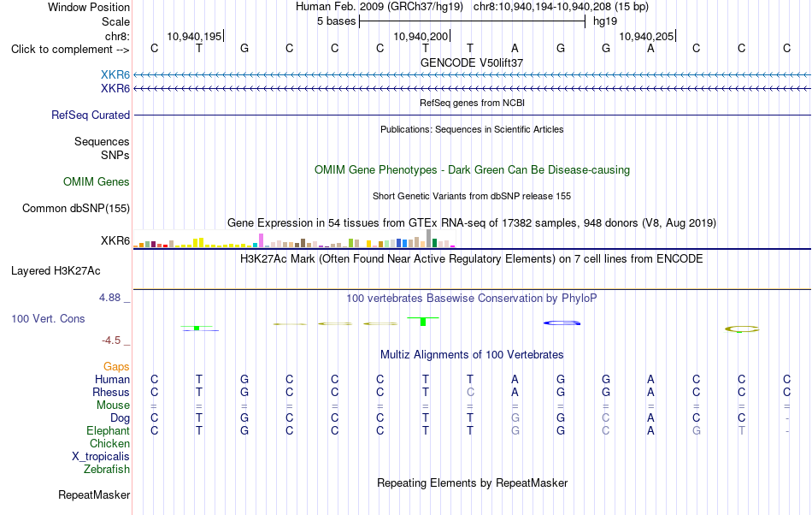Screen dimensions: 812x515
Task: Select the Dog alignment row label
Action: 120,418
